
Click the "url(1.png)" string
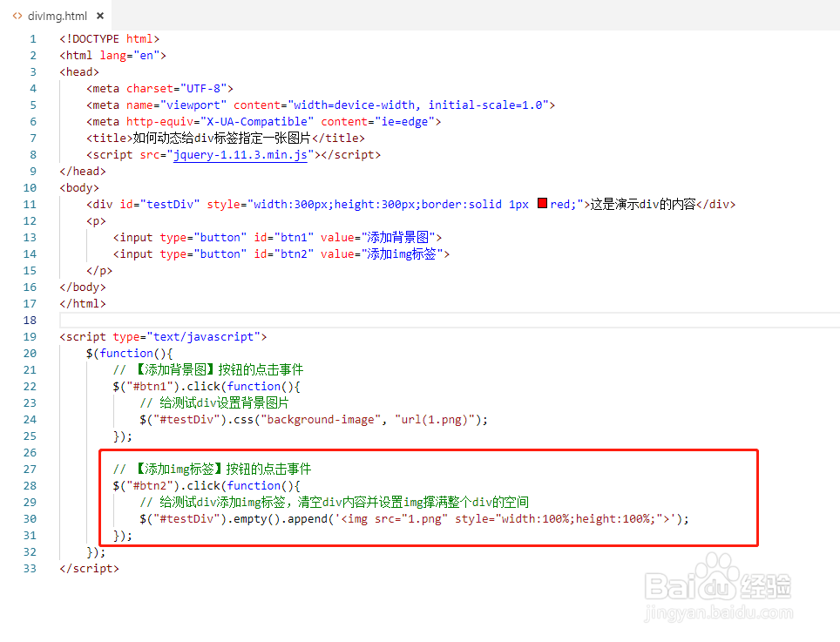pos(435,420)
